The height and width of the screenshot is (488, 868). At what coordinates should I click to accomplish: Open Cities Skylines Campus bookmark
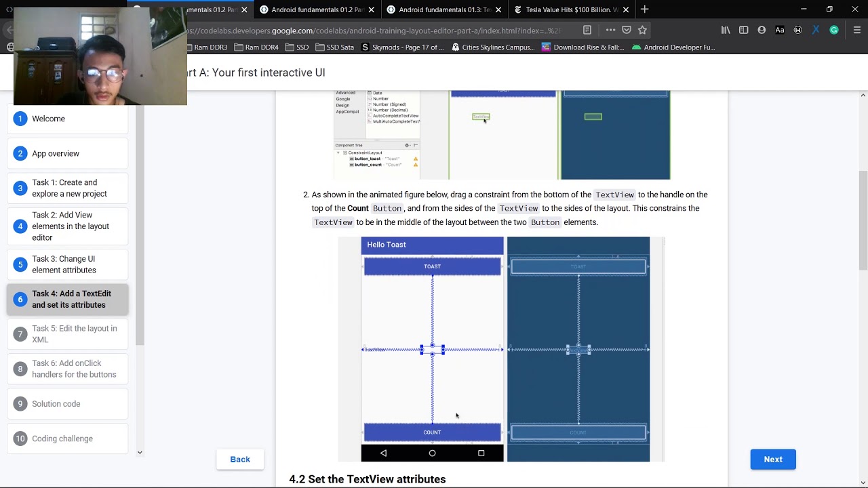[x=493, y=47]
